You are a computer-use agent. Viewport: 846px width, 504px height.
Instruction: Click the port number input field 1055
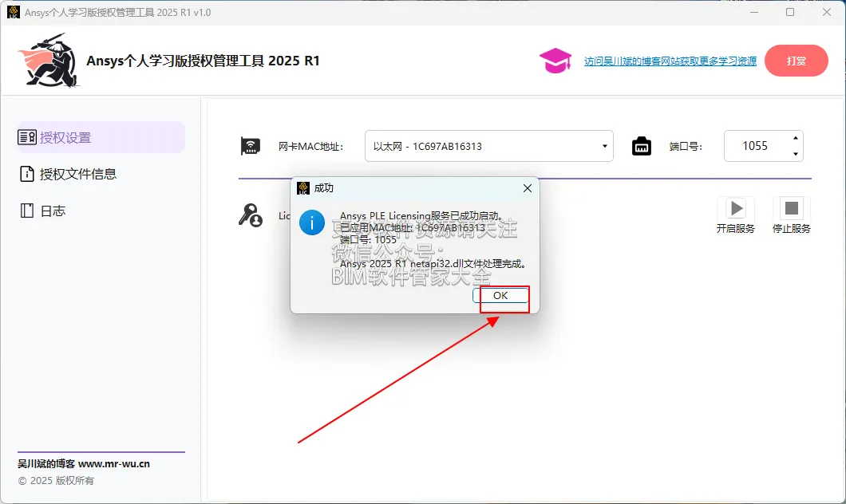755,146
